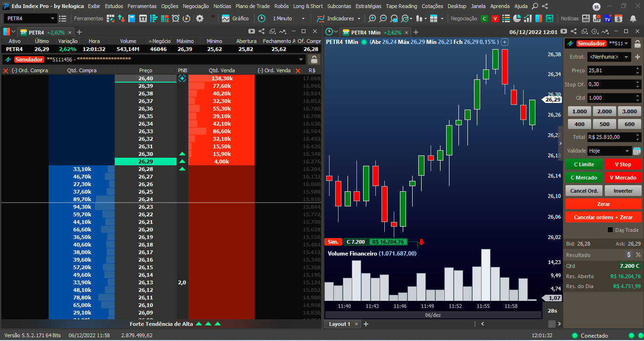Add a new chart tab with plus

point(416,33)
